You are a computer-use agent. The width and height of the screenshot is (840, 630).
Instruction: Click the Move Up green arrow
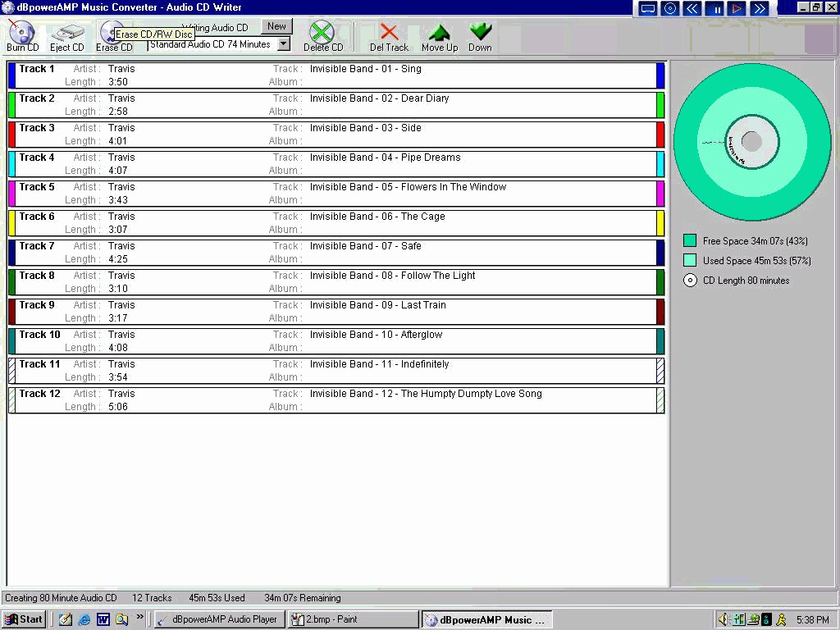click(x=440, y=36)
